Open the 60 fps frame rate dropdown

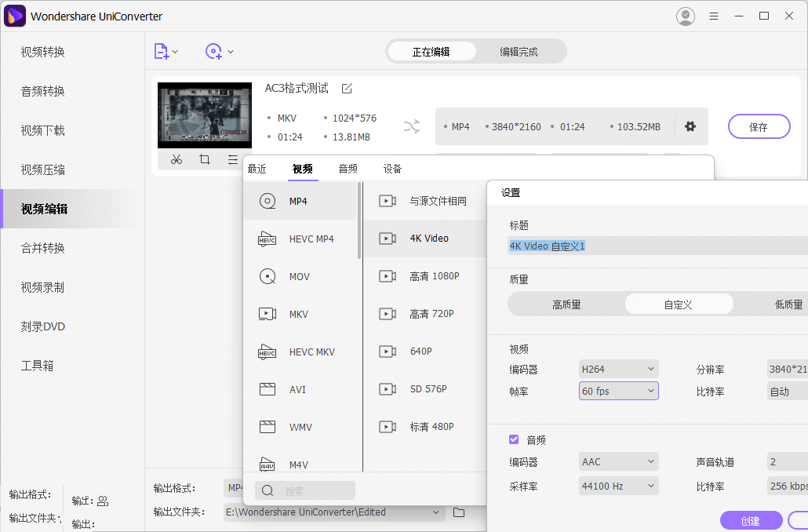pyautogui.click(x=618, y=392)
